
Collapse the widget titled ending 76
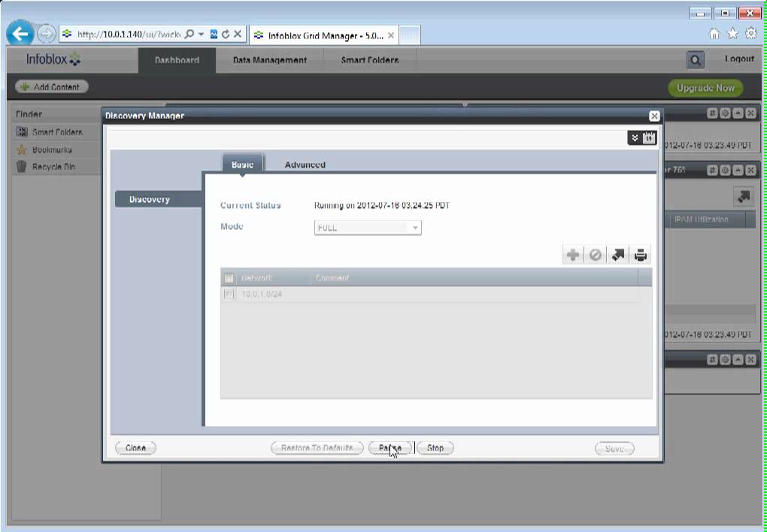[x=738, y=170]
